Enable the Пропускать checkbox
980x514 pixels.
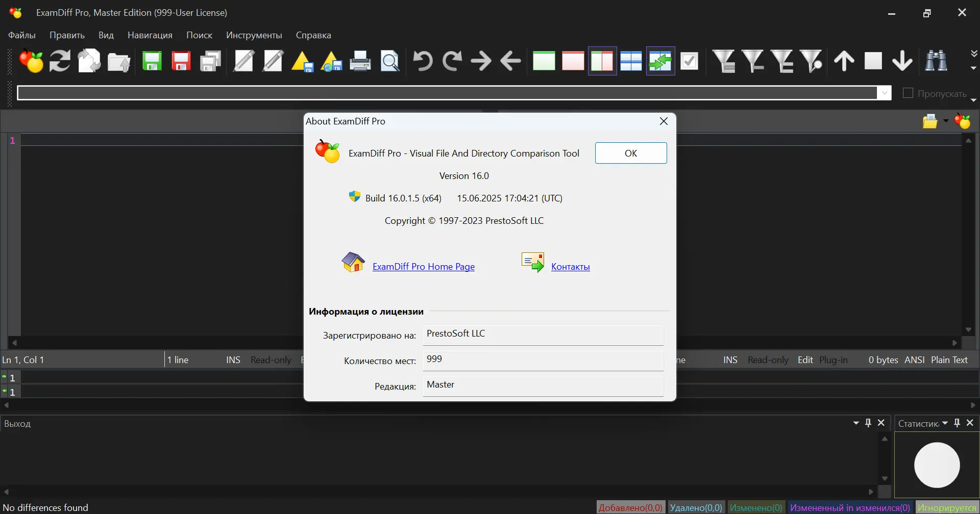[x=908, y=93]
